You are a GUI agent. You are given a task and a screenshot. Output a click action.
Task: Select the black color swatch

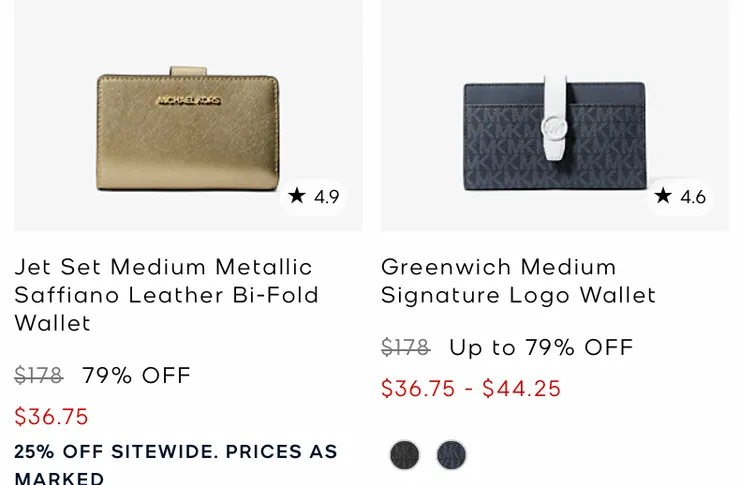(405, 455)
